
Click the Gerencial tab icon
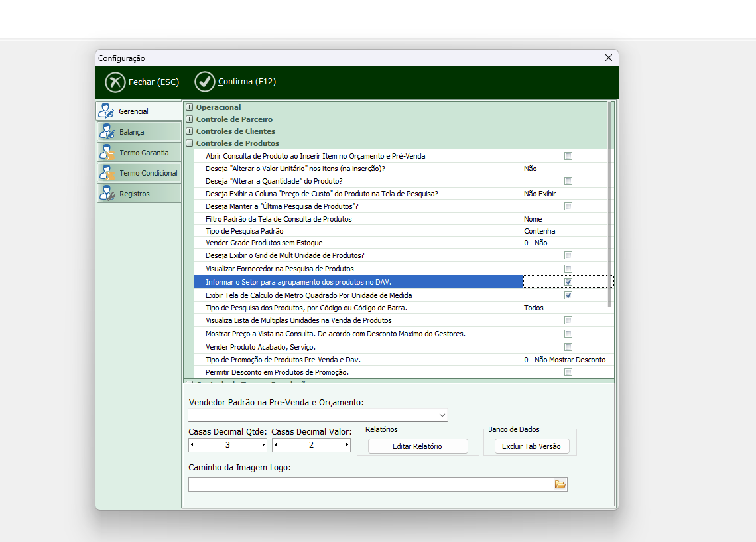[x=106, y=111]
